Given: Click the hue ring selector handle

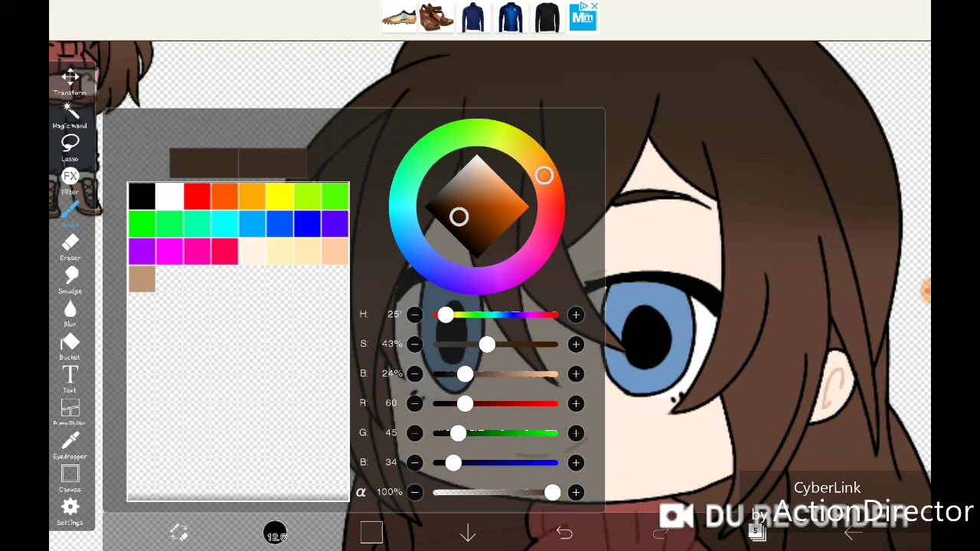Looking at the screenshot, I should click(x=544, y=176).
